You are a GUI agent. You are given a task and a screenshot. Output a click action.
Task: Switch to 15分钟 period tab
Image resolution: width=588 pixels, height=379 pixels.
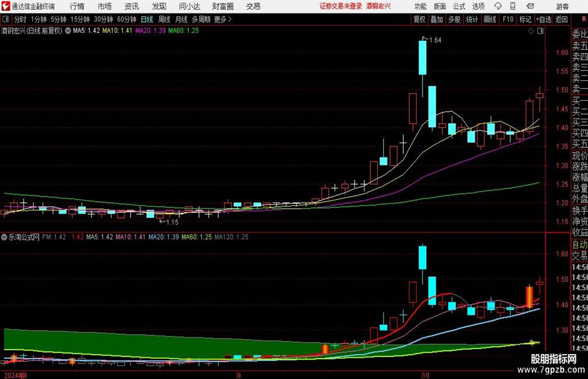point(80,19)
